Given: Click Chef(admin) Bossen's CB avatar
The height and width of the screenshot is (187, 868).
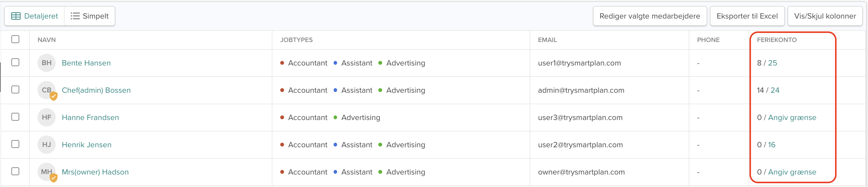Looking at the screenshot, I should coord(46,90).
